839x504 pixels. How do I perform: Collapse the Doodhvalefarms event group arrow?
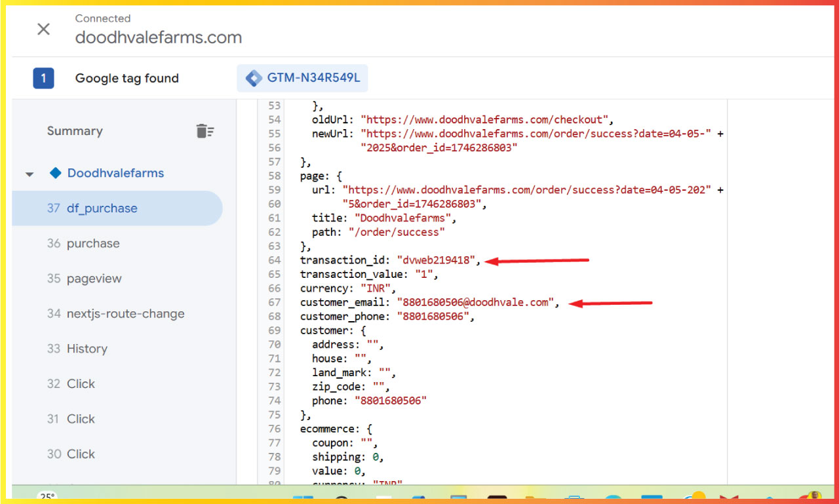click(x=29, y=174)
